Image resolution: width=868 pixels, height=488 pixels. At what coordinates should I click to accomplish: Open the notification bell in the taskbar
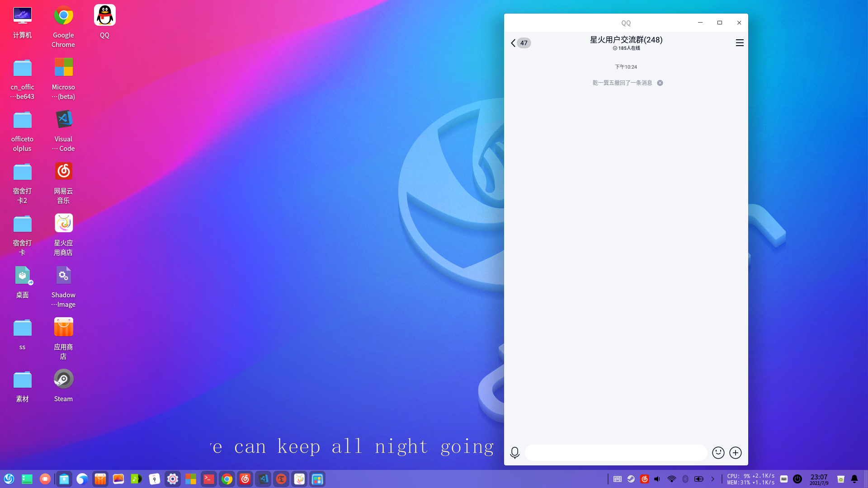[x=854, y=479]
